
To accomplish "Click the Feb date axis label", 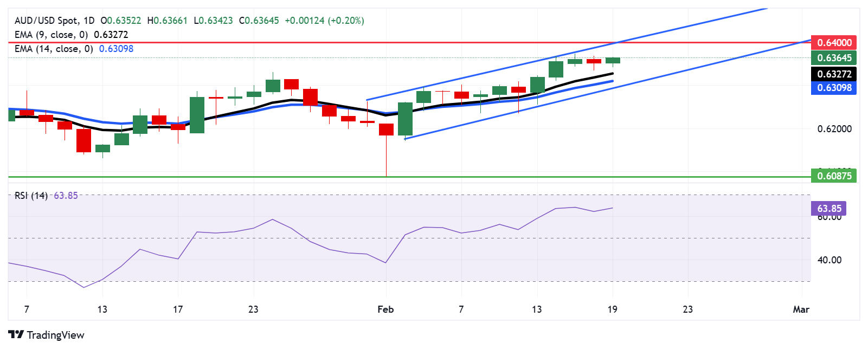I will (x=385, y=309).
